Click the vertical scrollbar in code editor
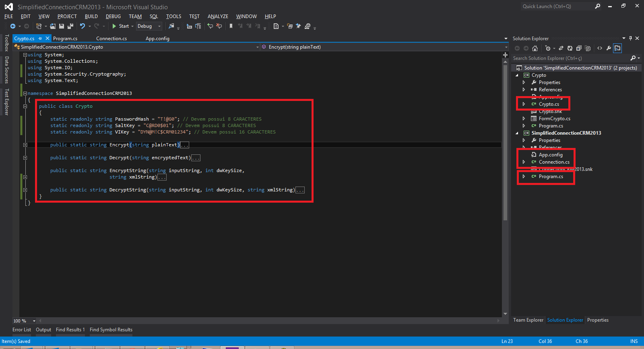The height and width of the screenshot is (349, 644). point(505,141)
